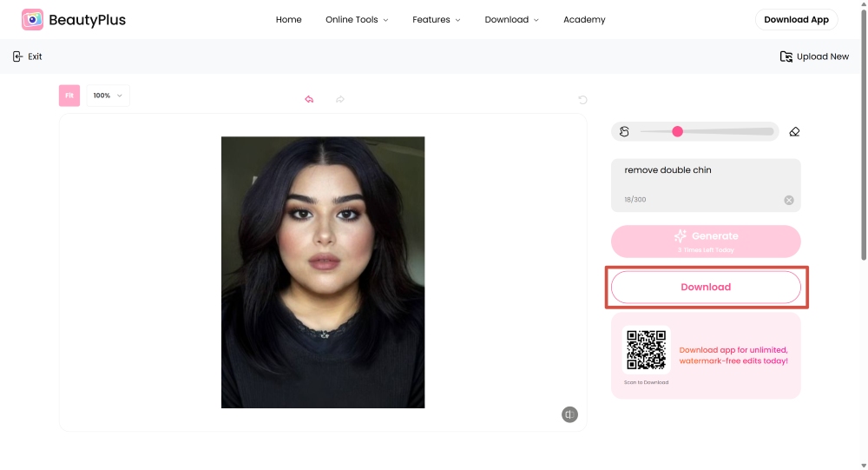Expand the Online Tools menu

click(x=357, y=19)
